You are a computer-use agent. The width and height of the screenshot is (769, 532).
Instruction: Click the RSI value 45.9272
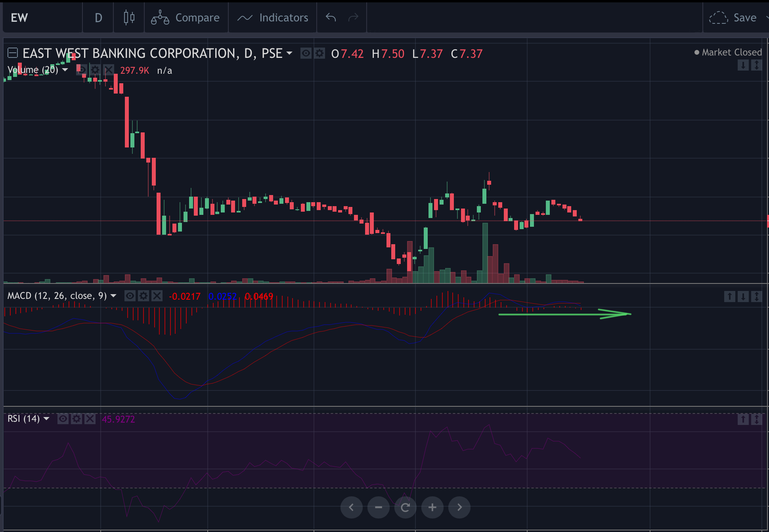[118, 419]
